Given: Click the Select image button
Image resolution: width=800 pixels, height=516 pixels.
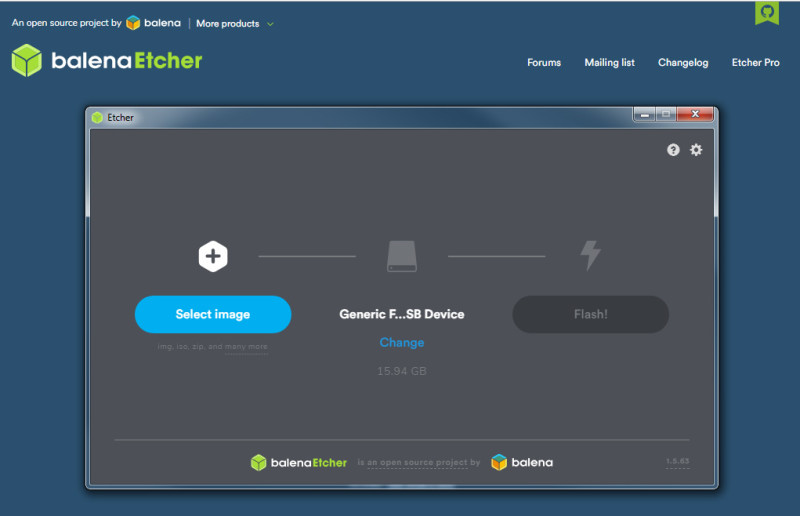Looking at the screenshot, I should tap(213, 314).
